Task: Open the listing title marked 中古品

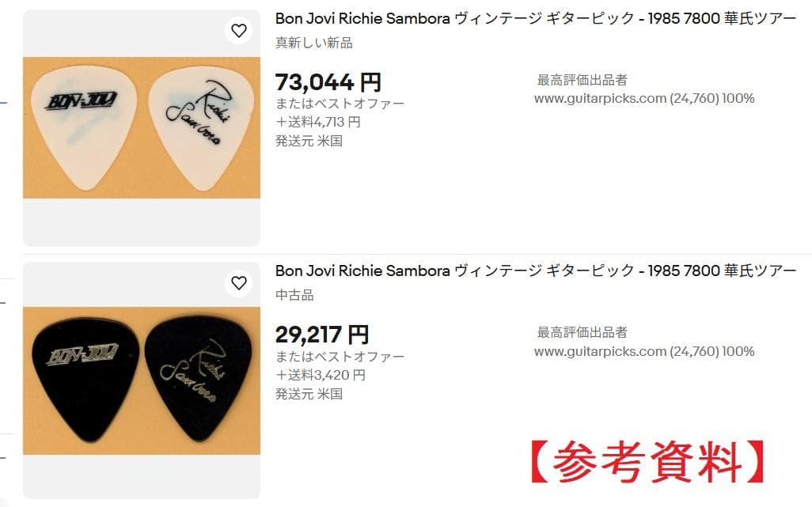Action: (x=535, y=271)
